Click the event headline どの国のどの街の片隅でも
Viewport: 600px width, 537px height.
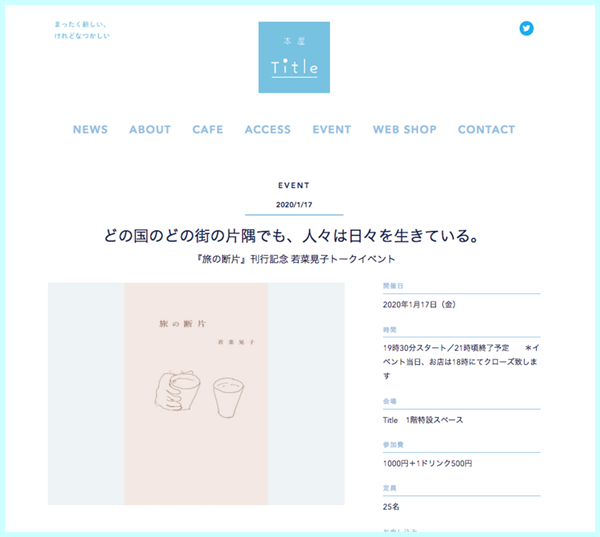pyautogui.click(x=292, y=236)
